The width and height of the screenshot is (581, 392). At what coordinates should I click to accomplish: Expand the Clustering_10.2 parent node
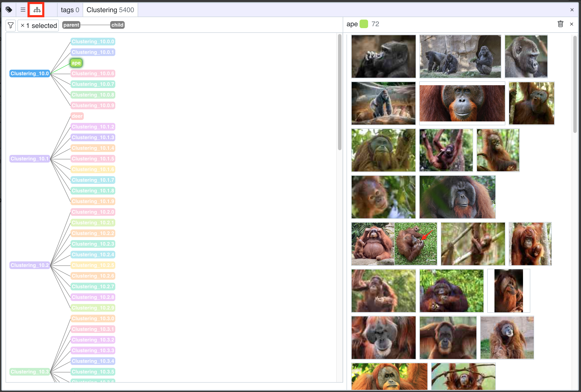(x=29, y=265)
